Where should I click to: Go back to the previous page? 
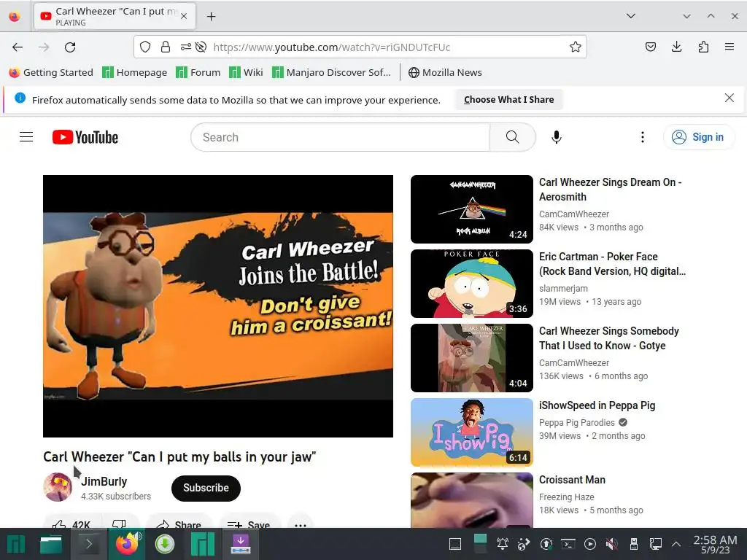(18, 47)
